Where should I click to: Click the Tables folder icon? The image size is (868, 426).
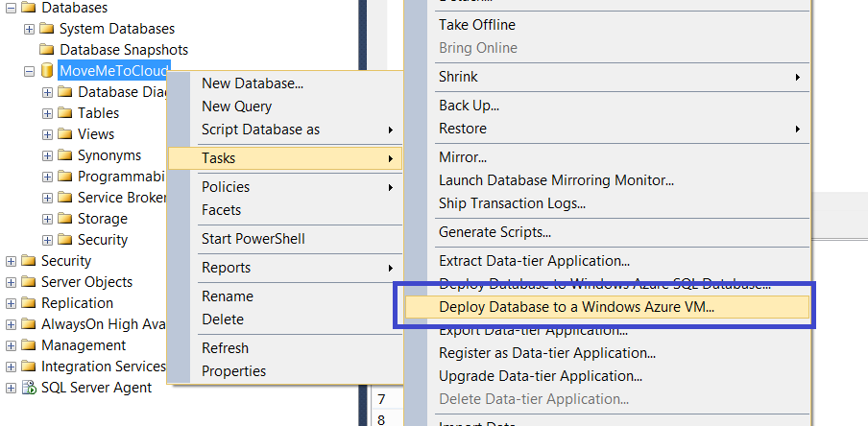pos(64,113)
